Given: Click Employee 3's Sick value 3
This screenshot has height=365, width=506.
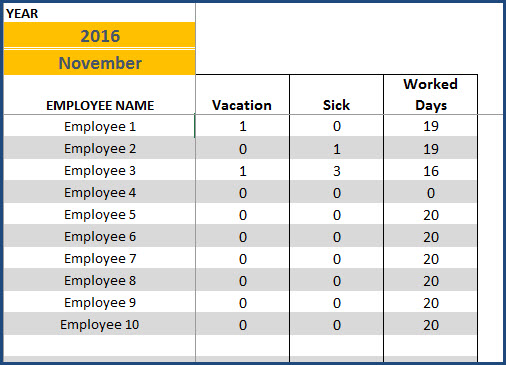Looking at the screenshot, I should coord(337,170).
